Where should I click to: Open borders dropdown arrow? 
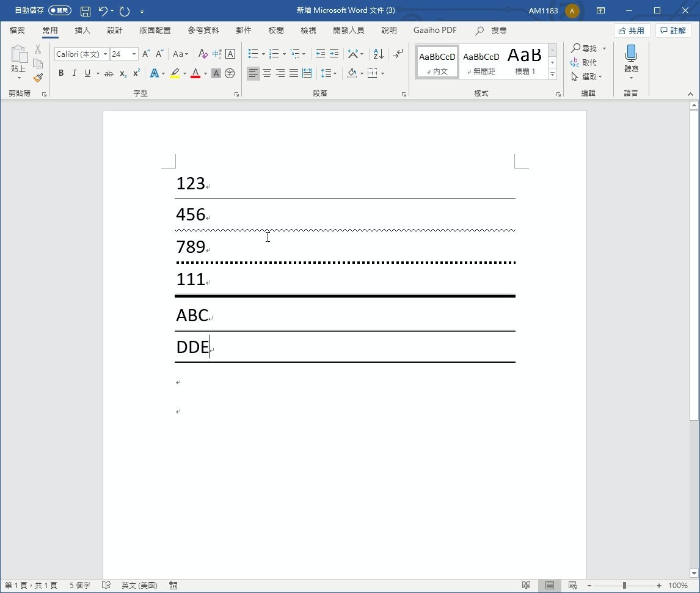[383, 73]
